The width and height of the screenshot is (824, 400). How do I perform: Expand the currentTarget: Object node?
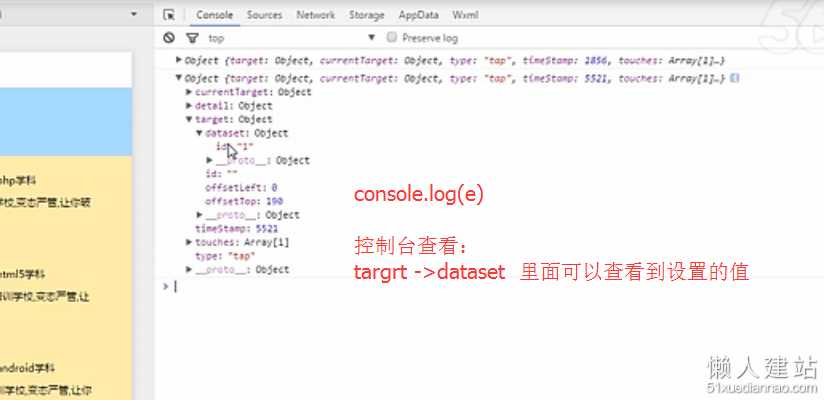click(189, 92)
